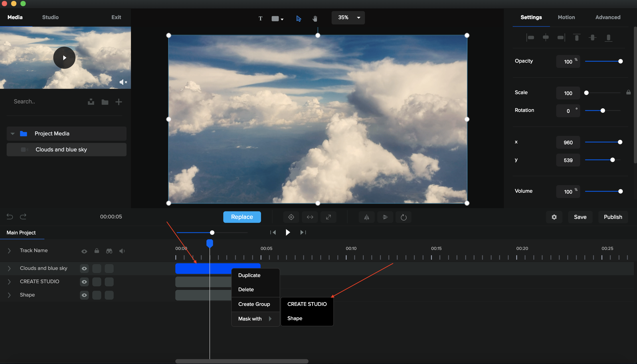The height and width of the screenshot is (364, 637).
Task: Toggle solo on the Shape track
Action: (x=109, y=295)
